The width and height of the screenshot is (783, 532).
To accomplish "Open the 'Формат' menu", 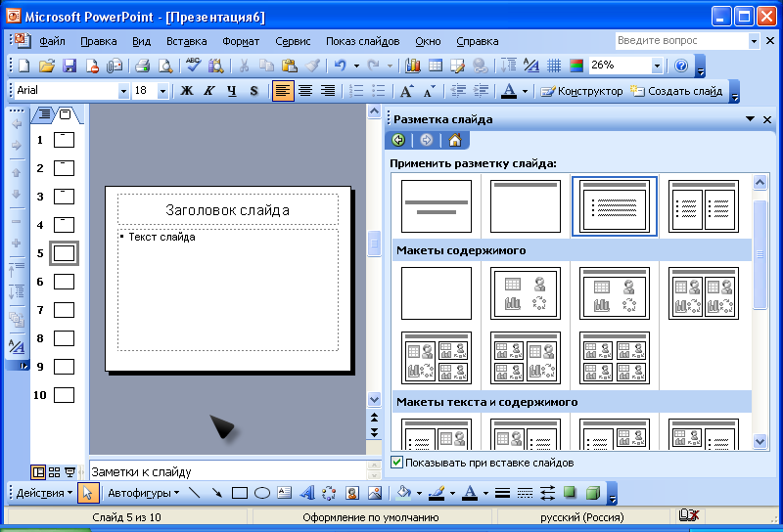I will click(241, 41).
